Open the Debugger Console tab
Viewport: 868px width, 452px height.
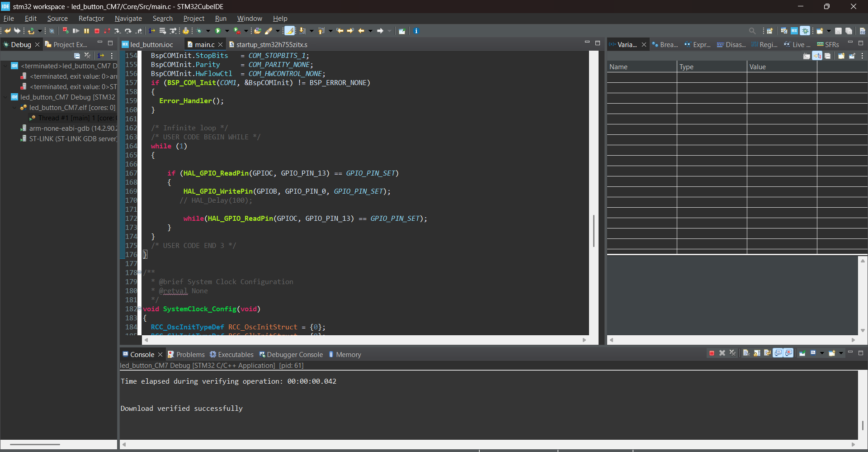294,355
